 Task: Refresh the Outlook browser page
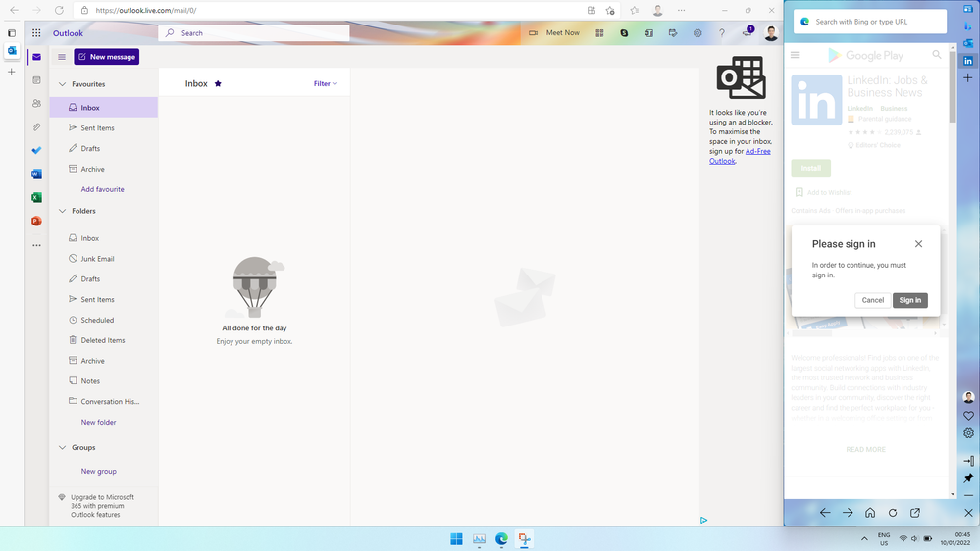pos(59,11)
